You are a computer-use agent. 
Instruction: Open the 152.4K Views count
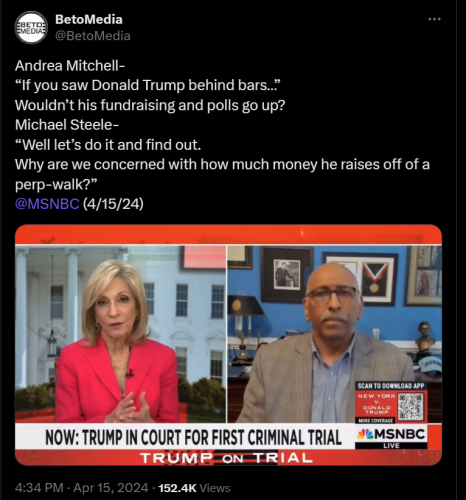tap(194, 488)
